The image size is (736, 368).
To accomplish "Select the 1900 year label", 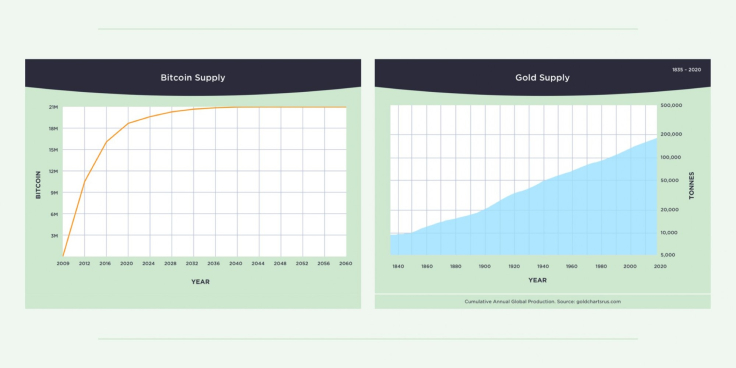I will point(484,267).
